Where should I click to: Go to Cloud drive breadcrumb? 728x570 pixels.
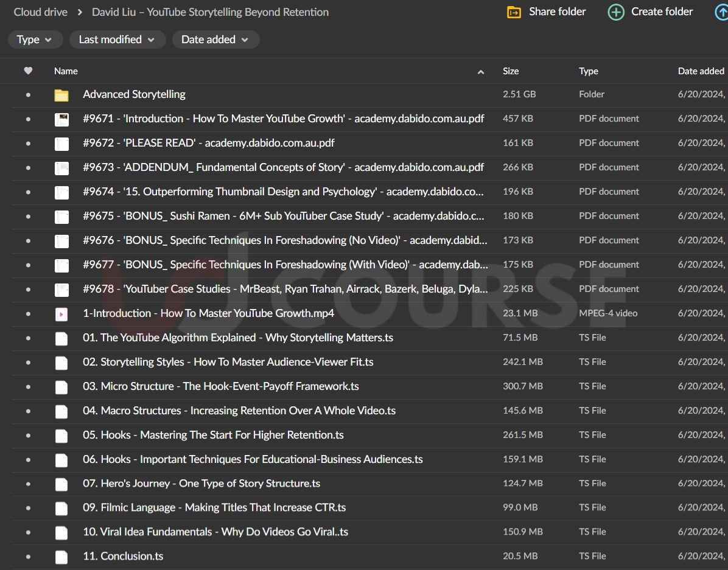tap(40, 12)
